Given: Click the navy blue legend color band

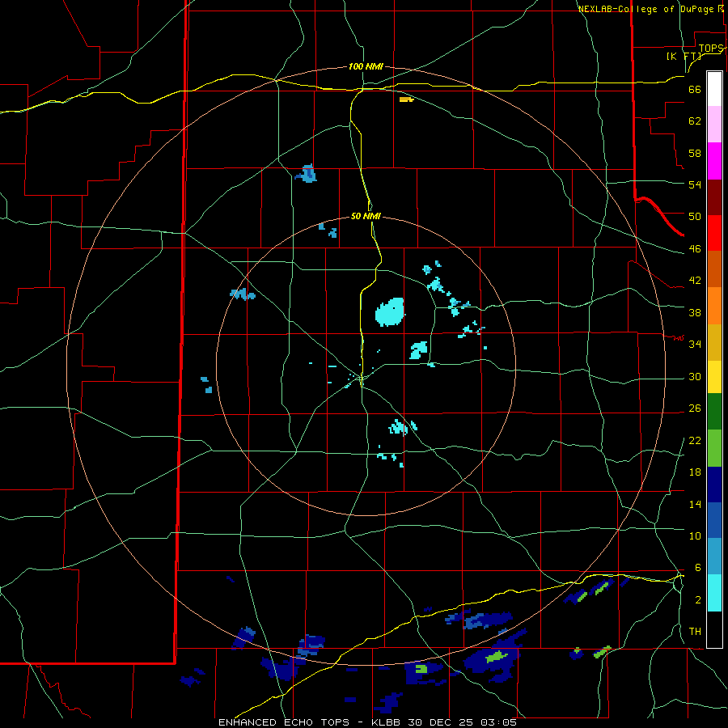Looking at the screenshot, I should [x=714, y=485].
